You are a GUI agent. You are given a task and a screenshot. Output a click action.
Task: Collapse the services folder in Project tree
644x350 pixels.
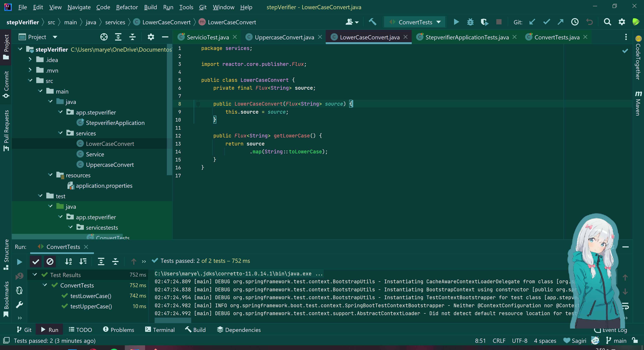pyautogui.click(x=60, y=133)
